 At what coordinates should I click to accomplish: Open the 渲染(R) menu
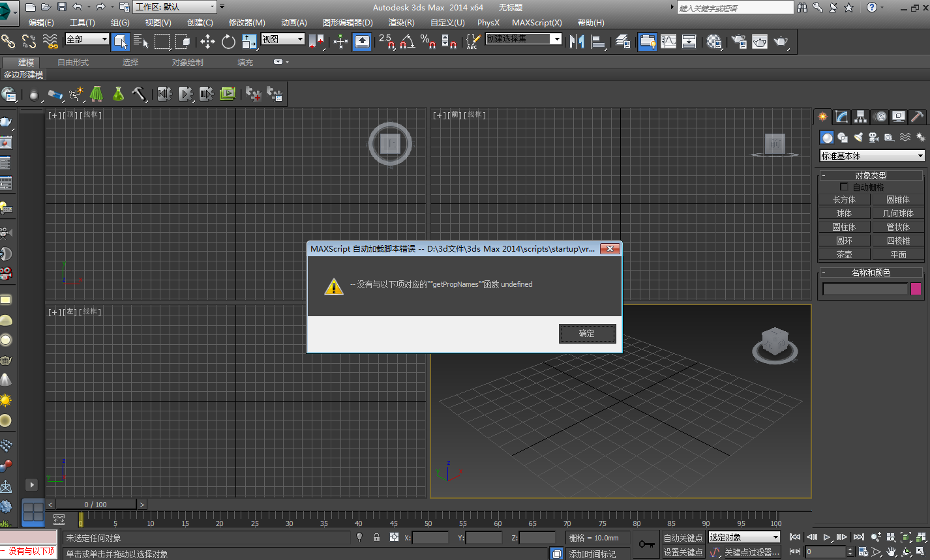[x=401, y=22]
